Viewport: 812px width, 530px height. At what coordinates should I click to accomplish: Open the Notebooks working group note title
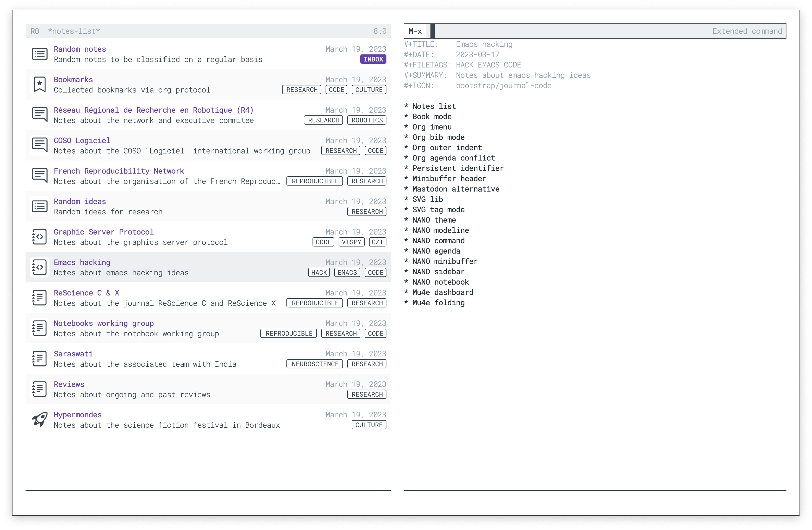coord(104,323)
